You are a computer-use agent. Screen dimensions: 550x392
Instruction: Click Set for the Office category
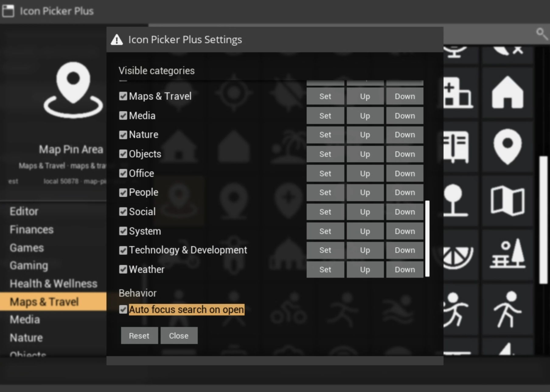coord(325,173)
